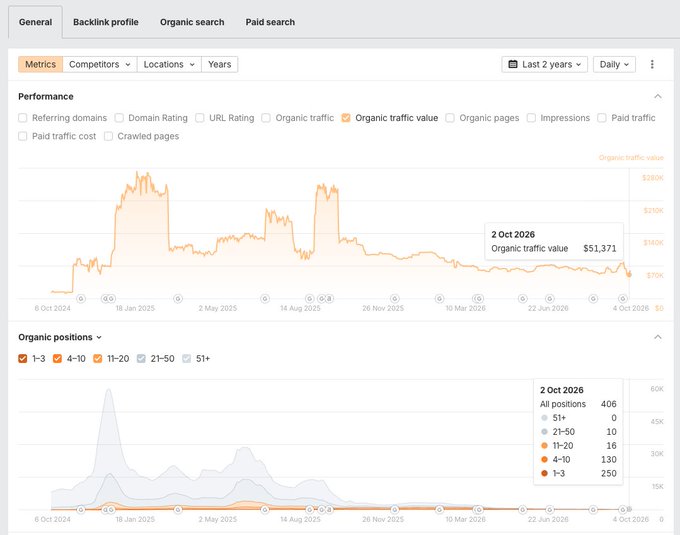680x535 pixels.
Task: Open the three-dot more options menu
Action: click(652, 64)
